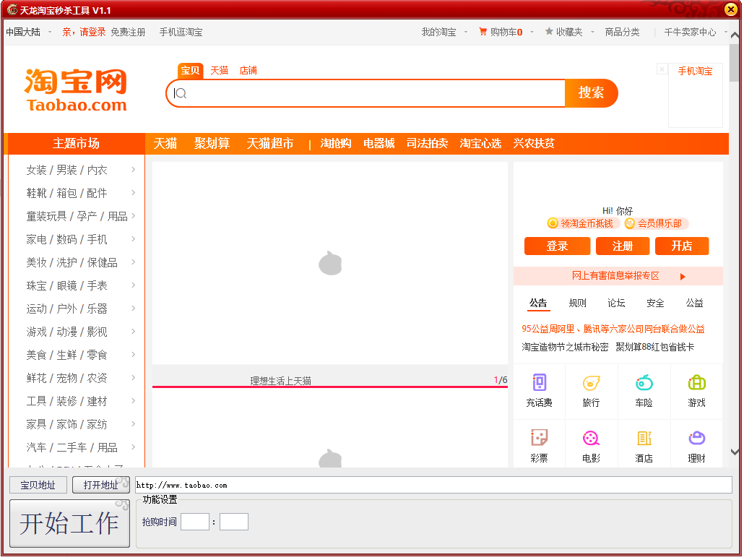Click the 充话费 phone recharge icon
The height and width of the screenshot is (560, 744).
tap(539, 382)
